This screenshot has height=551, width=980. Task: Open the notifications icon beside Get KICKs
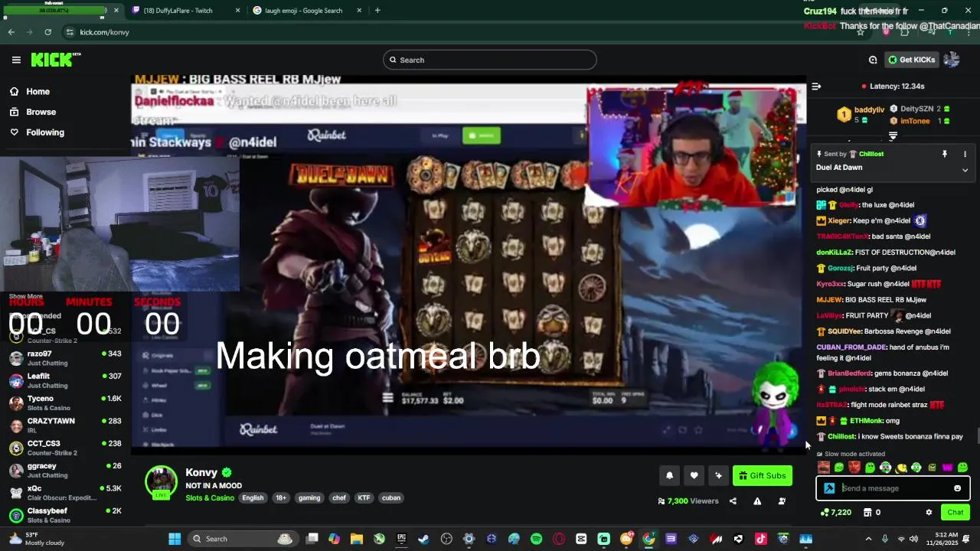[x=873, y=60]
